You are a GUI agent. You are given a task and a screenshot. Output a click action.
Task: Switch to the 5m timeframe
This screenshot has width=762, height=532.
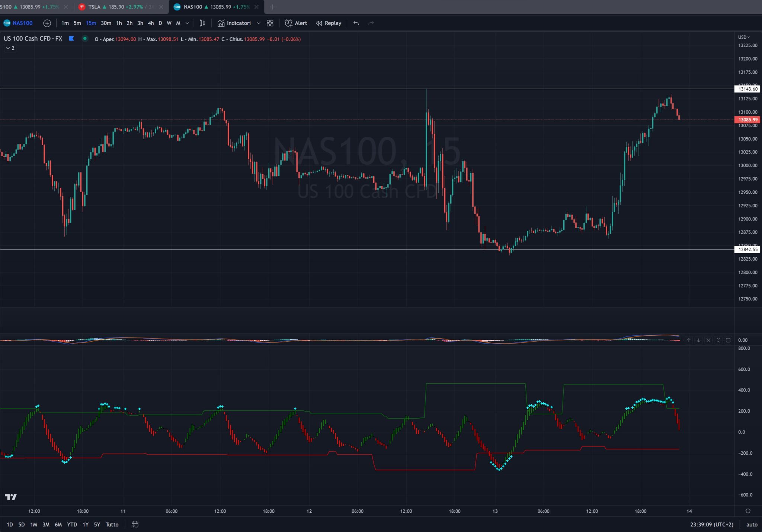[x=77, y=23]
